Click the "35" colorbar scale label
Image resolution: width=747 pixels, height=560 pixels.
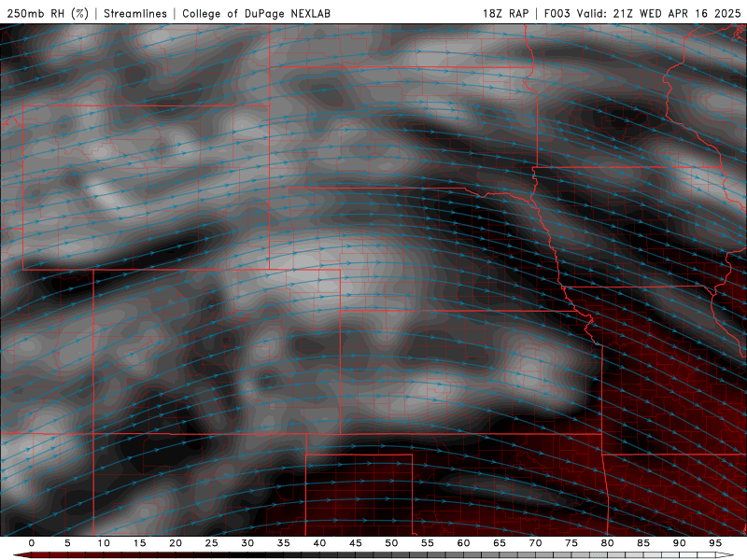[x=284, y=543]
